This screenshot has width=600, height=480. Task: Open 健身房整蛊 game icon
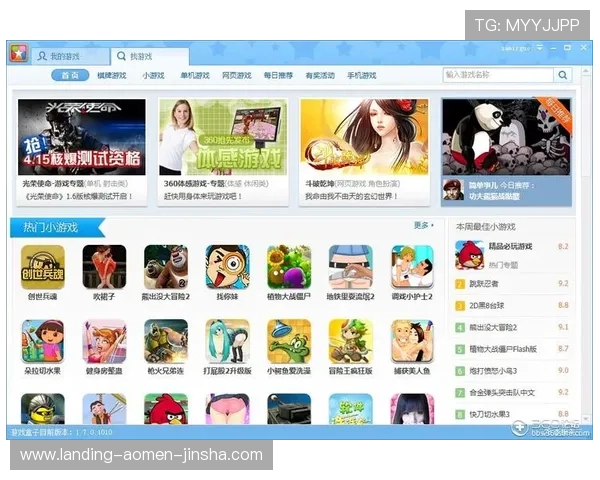click(104, 341)
